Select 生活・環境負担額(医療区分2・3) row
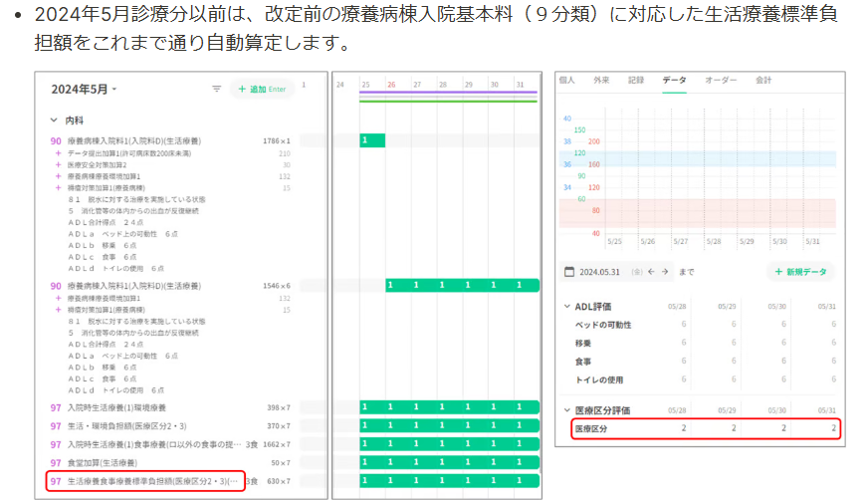Viewport: 868px width, 501px height. [170, 426]
